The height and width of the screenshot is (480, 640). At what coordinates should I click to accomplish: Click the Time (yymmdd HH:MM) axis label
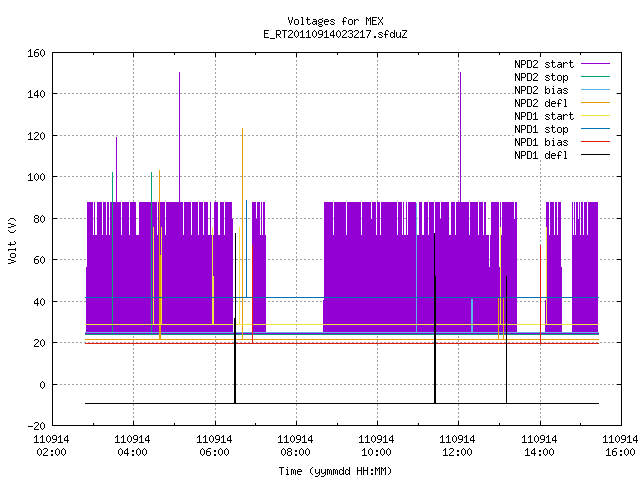(x=335, y=471)
